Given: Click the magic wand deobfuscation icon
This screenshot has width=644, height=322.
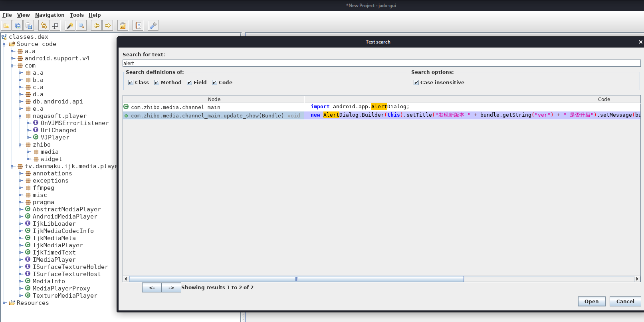Looking at the screenshot, I should click(x=70, y=26).
